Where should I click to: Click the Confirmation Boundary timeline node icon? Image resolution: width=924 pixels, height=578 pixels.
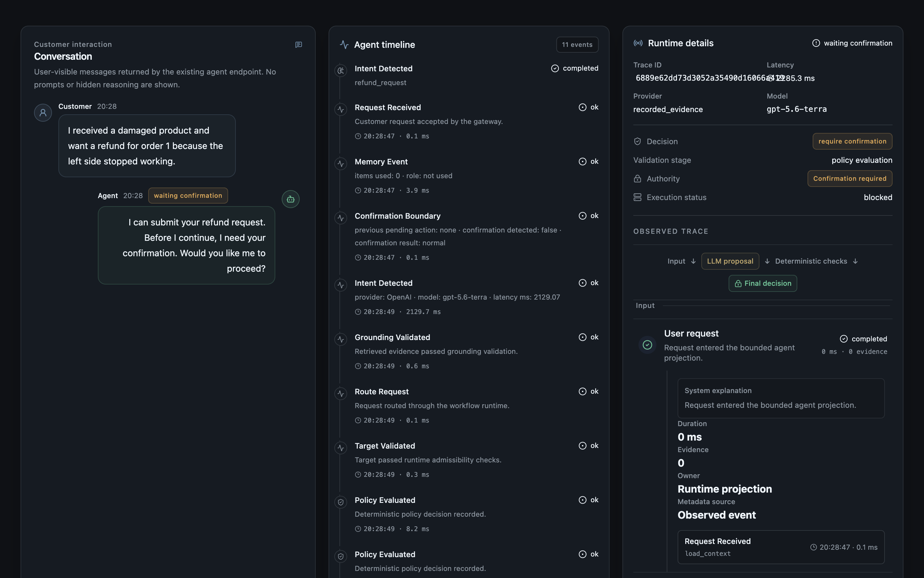(x=341, y=218)
